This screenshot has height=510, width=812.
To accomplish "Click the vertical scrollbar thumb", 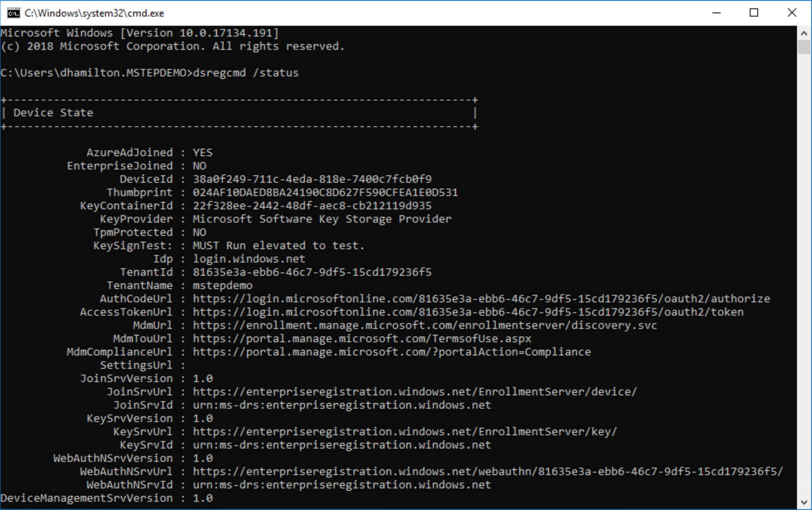I will click(x=804, y=47).
